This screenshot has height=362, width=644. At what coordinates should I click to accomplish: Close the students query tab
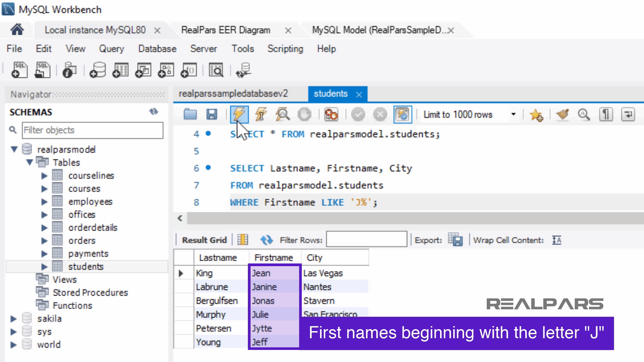tap(359, 94)
